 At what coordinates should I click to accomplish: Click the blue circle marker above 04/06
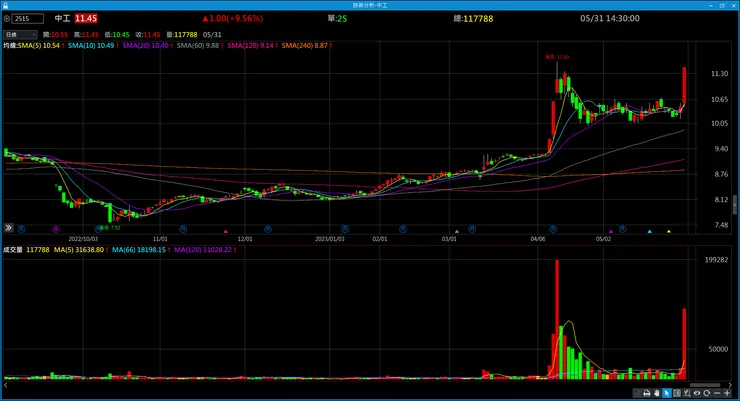click(553, 229)
